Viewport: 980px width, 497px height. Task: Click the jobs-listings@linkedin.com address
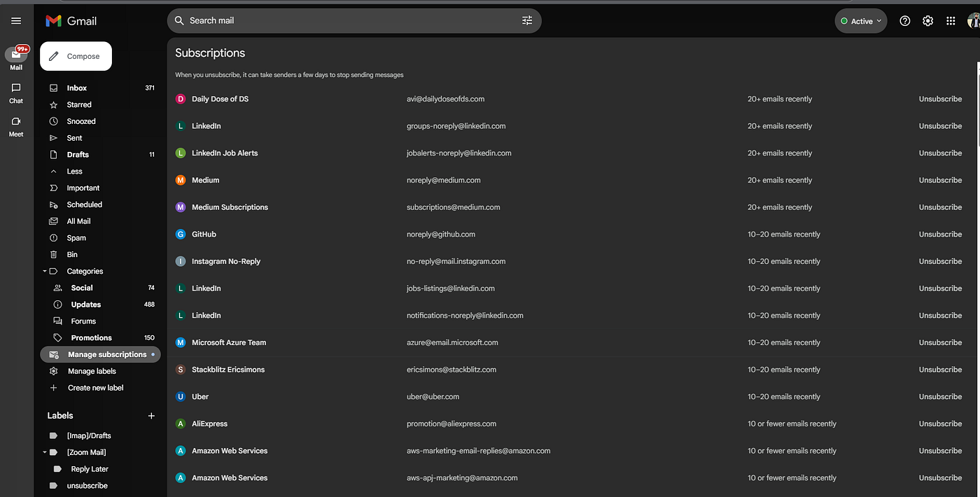coord(451,288)
